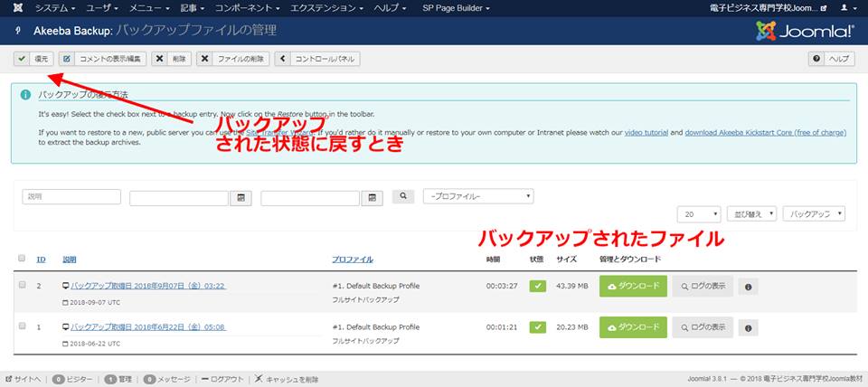Open the 並び替え sort-order dropdown
The height and width of the screenshot is (387, 868).
click(751, 213)
